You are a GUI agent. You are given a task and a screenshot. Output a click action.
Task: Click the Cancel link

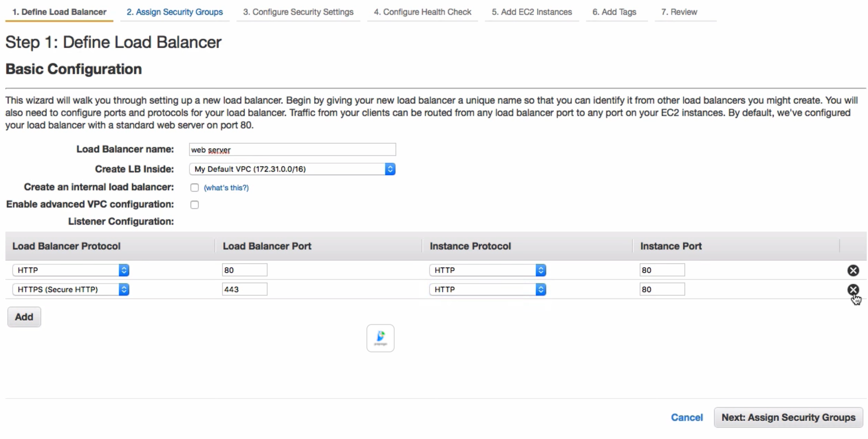click(686, 417)
